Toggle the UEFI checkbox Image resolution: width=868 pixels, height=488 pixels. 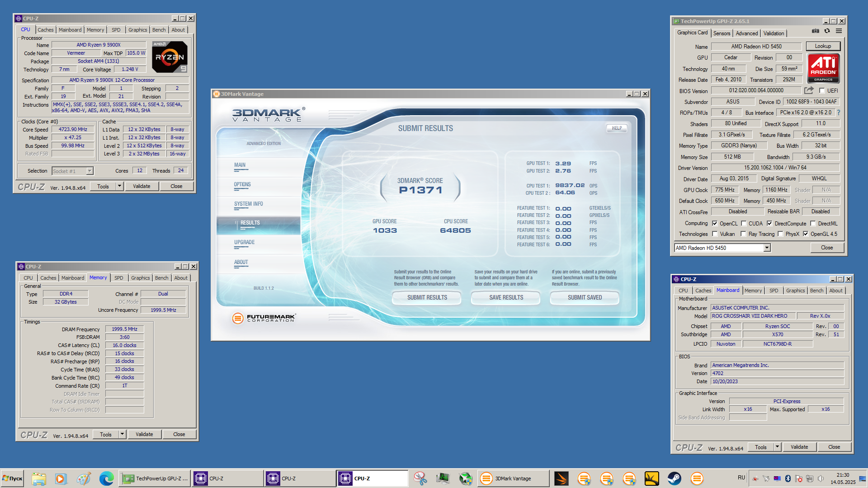pyautogui.click(x=822, y=91)
